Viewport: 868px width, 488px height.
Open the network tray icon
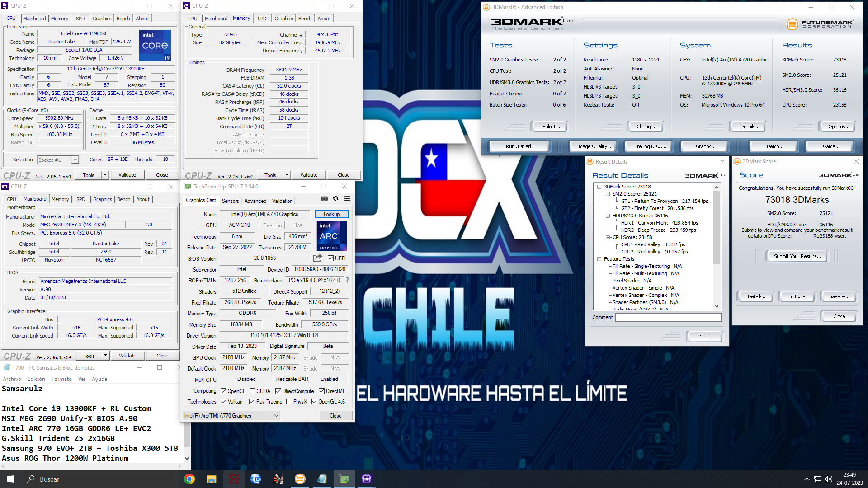818,479
